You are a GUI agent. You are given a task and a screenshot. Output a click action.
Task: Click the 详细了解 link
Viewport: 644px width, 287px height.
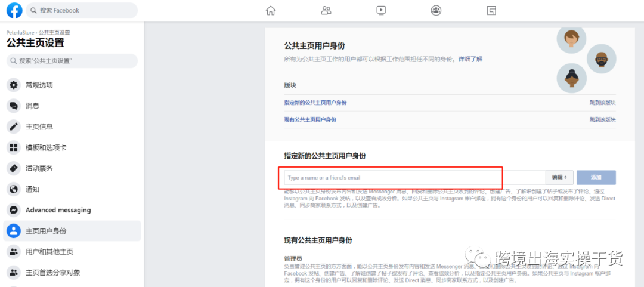pos(470,59)
